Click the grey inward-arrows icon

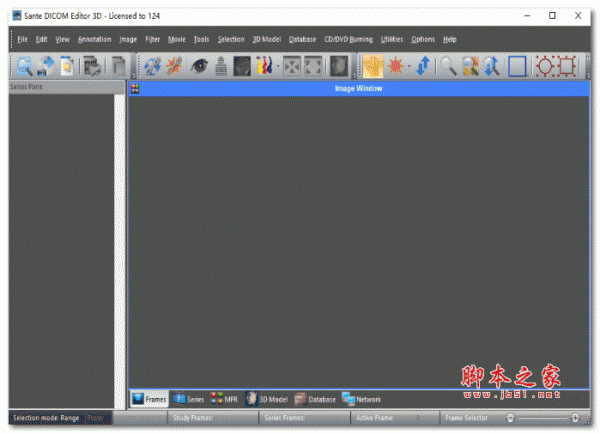292,66
